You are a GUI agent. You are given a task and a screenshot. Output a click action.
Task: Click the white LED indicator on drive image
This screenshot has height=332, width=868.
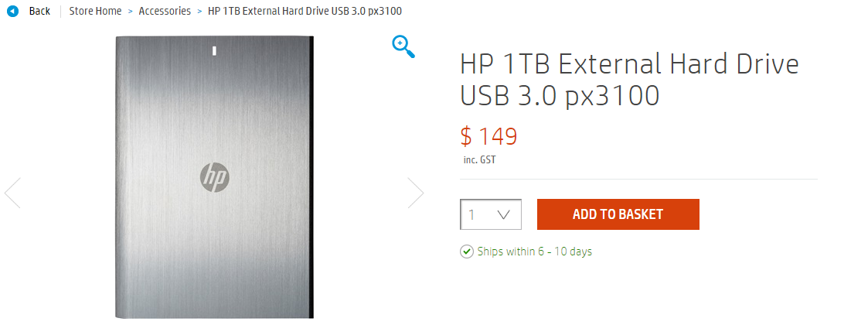pyautogui.click(x=215, y=51)
